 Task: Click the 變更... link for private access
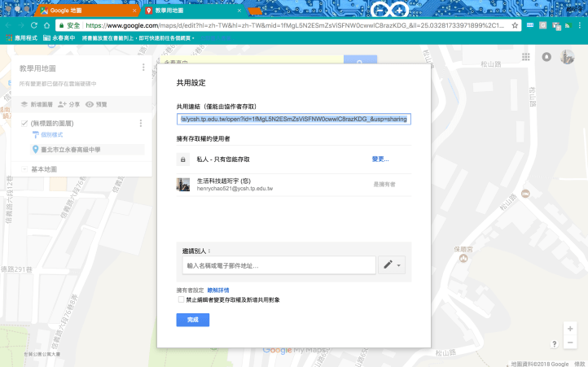click(380, 159)
